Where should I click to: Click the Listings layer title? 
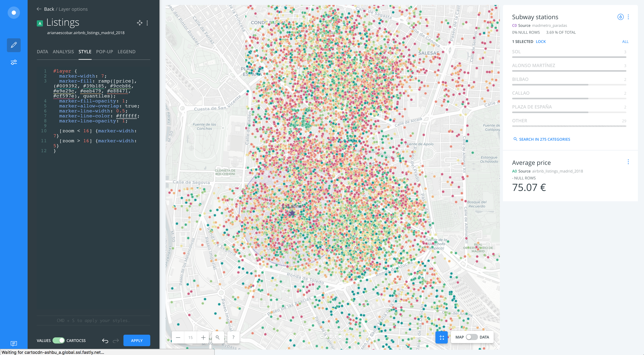pos(63,22)
